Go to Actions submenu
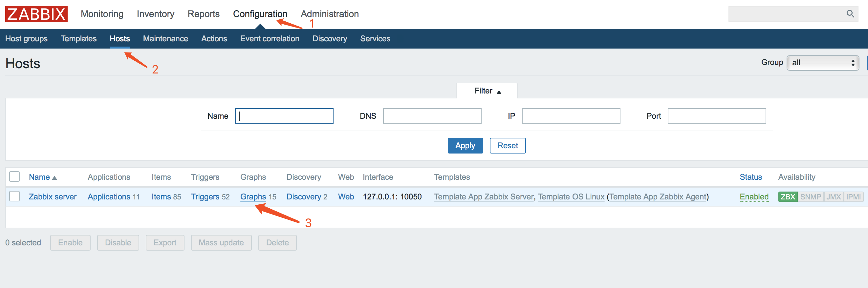Screen dimensions: 868x288 click(x=214, y=39)
